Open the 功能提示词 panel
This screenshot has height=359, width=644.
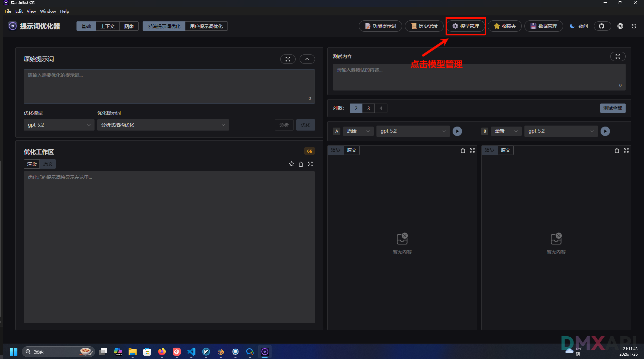380,26
